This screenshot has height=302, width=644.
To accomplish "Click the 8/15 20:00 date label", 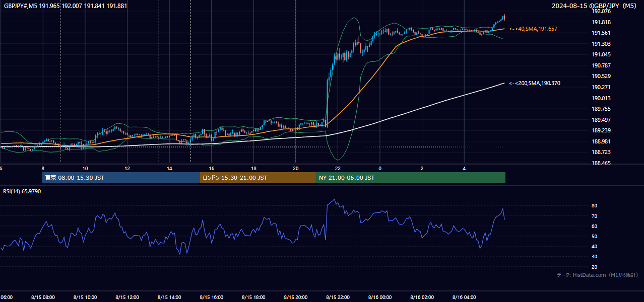I will tap(296, 297).
